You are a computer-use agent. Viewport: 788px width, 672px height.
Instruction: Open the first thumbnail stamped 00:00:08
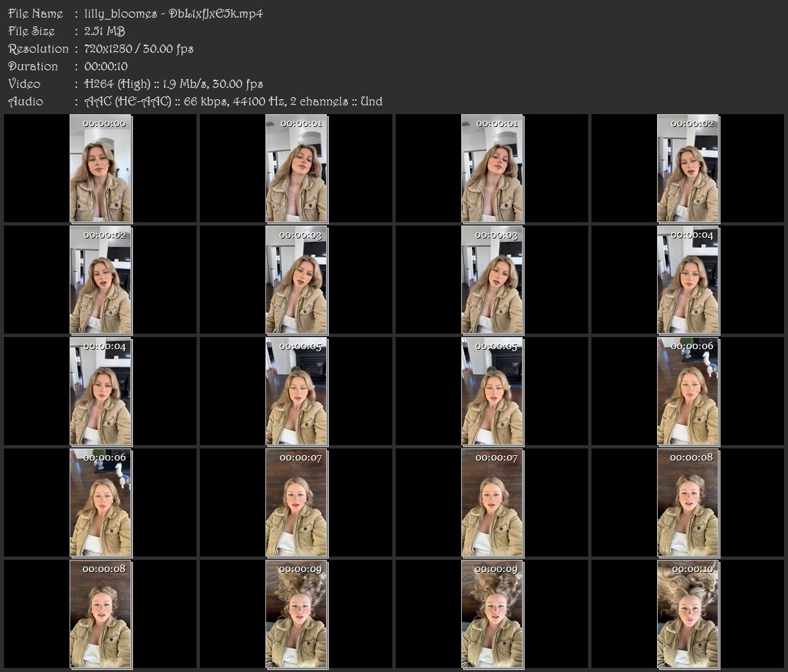click(688, 503)
